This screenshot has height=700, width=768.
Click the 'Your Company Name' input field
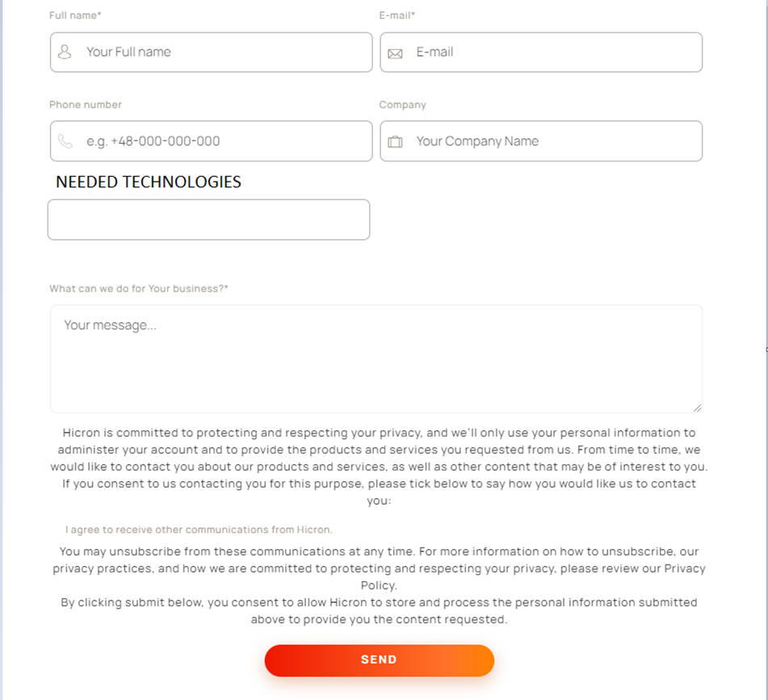tap(541, 140)
